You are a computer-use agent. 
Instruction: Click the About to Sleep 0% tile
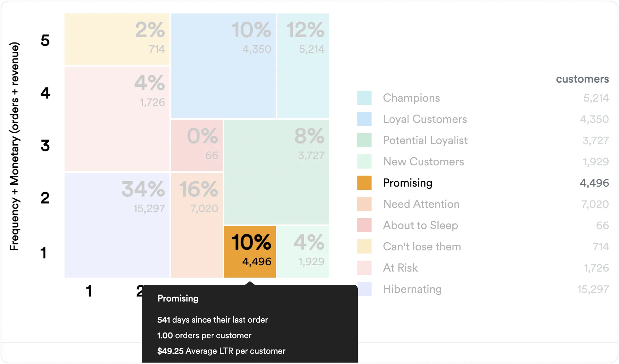click(197, 146)
